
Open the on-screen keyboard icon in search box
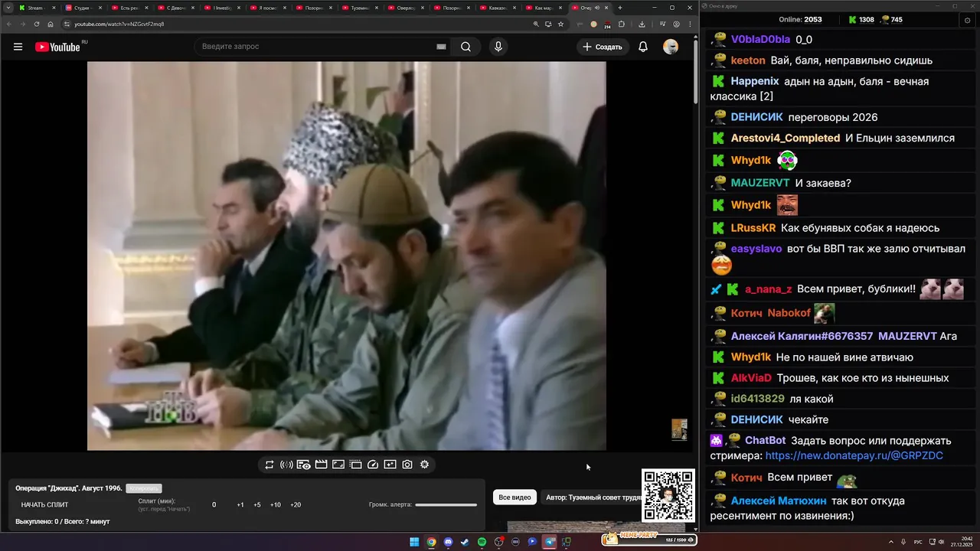click(441, 47)
